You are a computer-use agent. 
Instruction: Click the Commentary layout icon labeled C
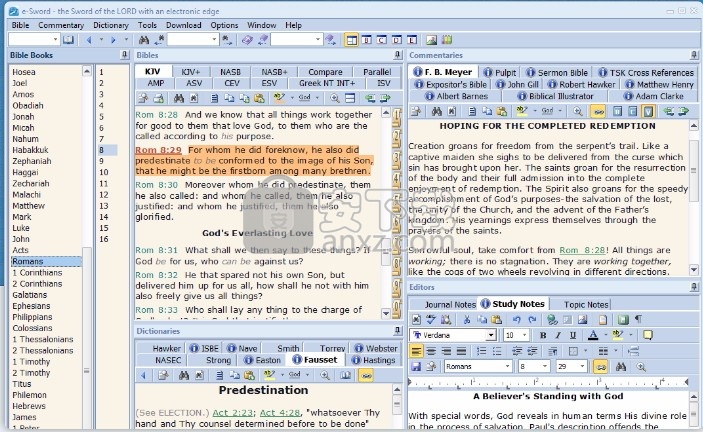(x=382, y=40)
